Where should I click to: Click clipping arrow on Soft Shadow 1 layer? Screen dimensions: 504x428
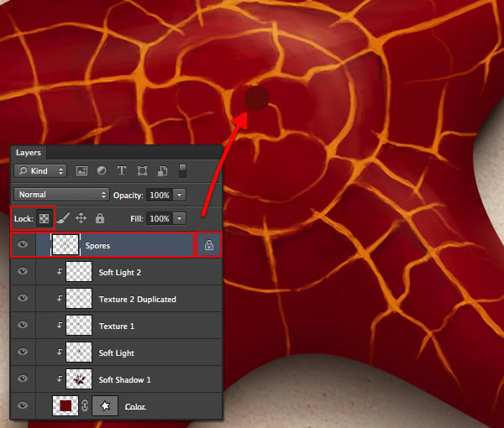coord(60,378)
